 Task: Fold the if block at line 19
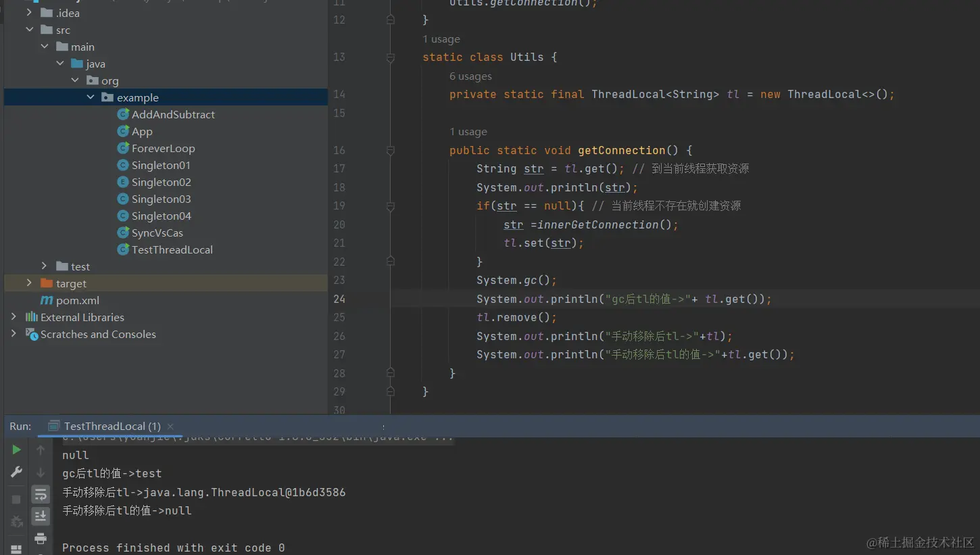(390, 206)
